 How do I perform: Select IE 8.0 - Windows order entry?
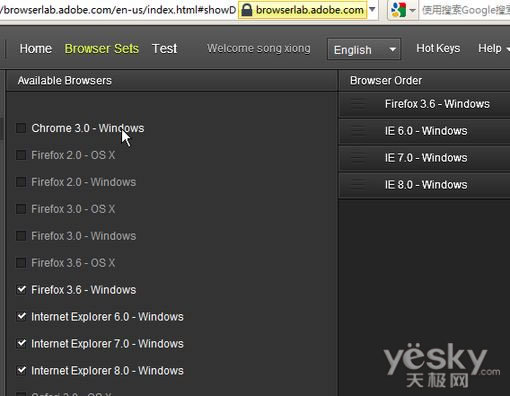coord(424,185)
